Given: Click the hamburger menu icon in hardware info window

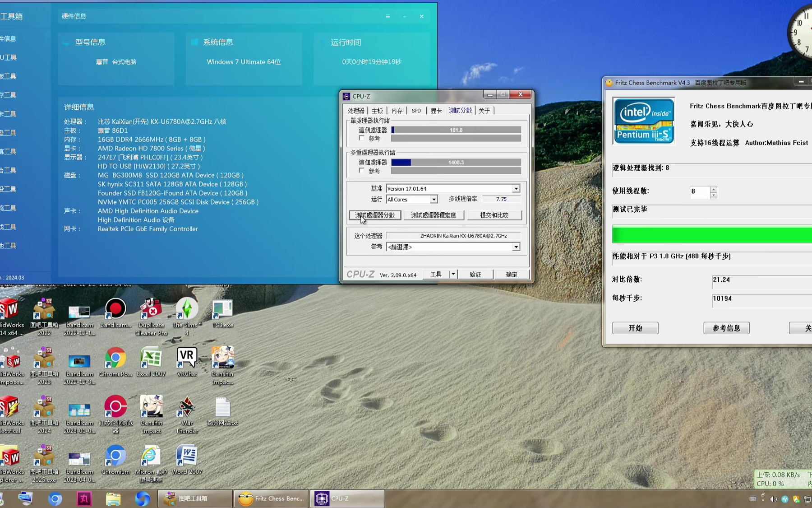Looking at the screenshot, I should (x=388, y=16).
